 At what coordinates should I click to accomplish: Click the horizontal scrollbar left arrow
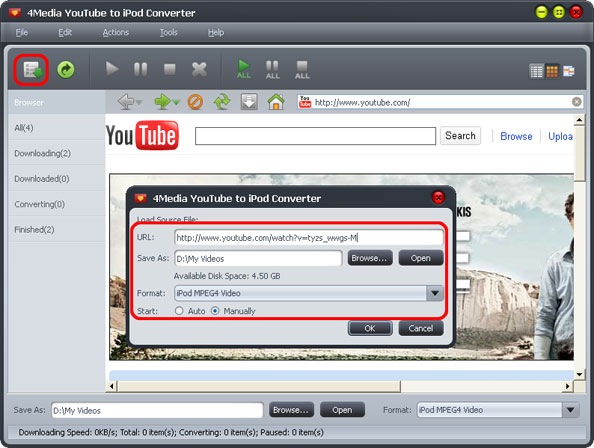(111, 386)
